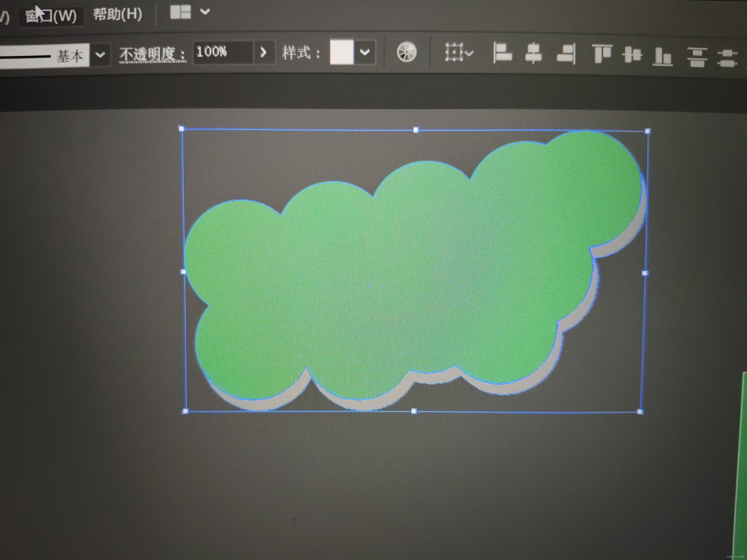Click the bottom-center bounding box handle

[414, 411]
